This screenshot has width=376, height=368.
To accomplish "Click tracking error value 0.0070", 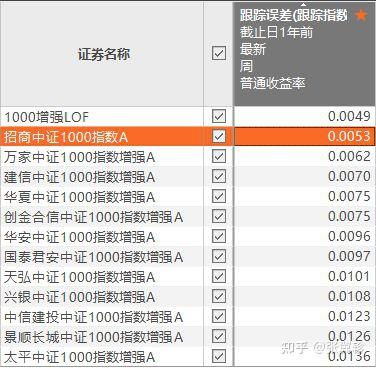I will pyautogui.click(x=349, y=176).
